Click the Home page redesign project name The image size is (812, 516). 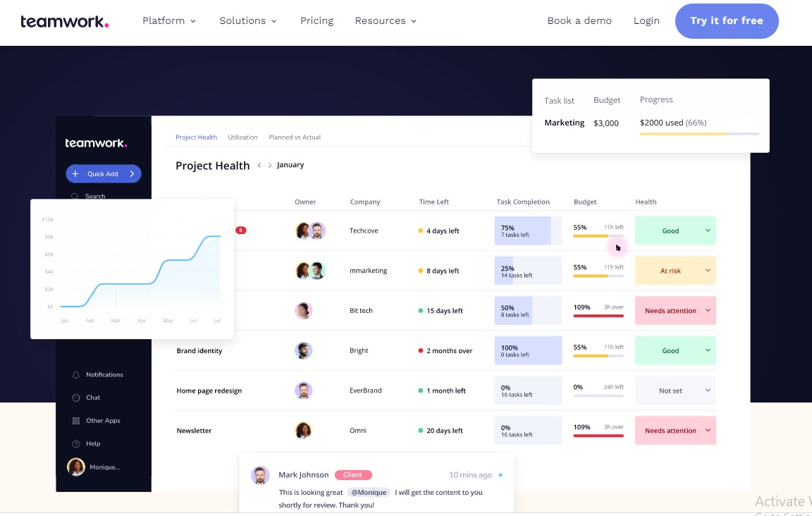[x=209, y=391]
